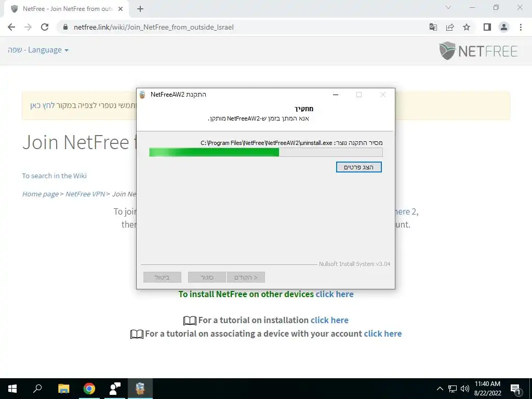
Task: Select the NetFree - Join NetFree tab
Action: point(67,9)
